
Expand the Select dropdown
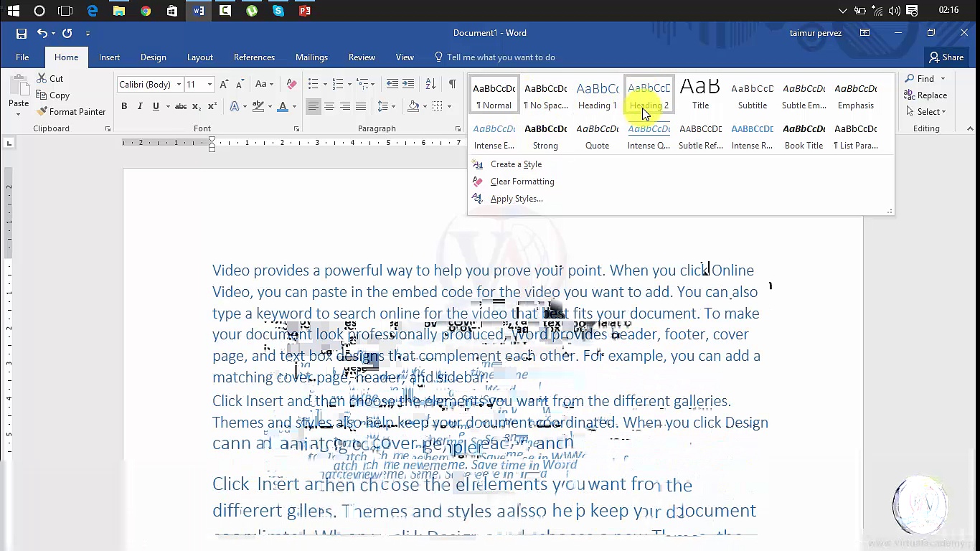pos(926,112)
